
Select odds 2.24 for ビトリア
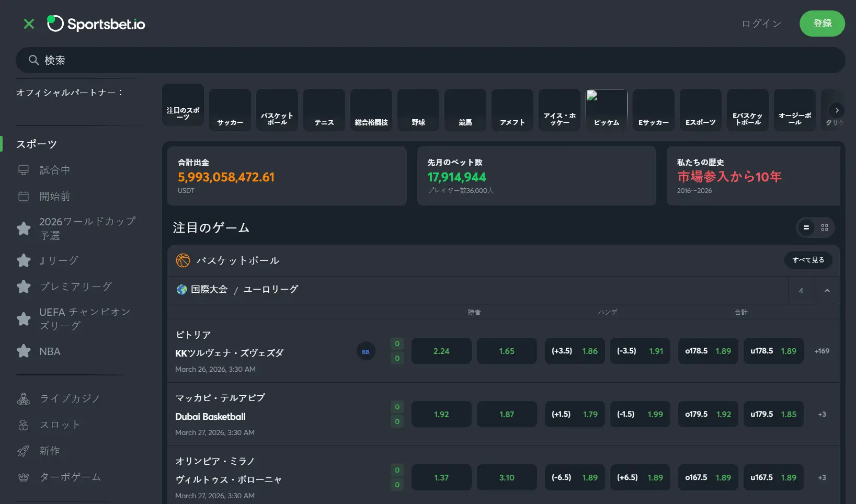[x=441, y=351]
